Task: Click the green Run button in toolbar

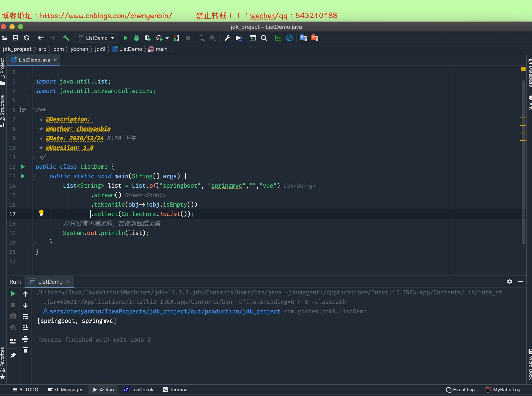Action: (x=125, y=38)
